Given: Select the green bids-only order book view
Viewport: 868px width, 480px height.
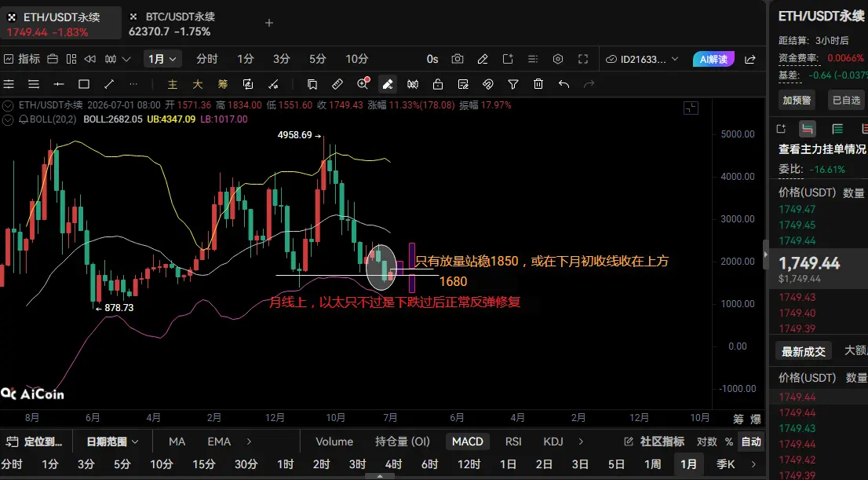Looking at the screenshot, I should coord(837,129).
